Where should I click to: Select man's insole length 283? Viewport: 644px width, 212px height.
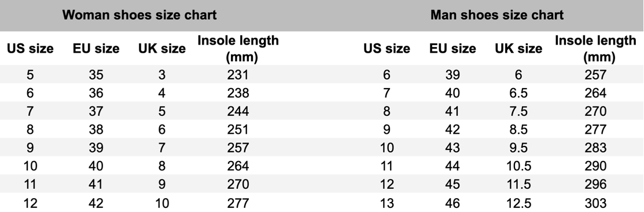[x=595, y=148]
